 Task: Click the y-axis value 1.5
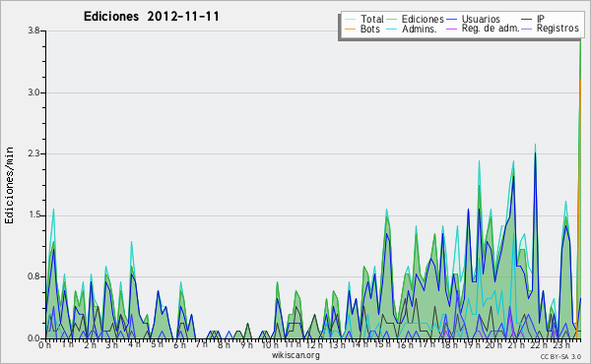[33, 215]
